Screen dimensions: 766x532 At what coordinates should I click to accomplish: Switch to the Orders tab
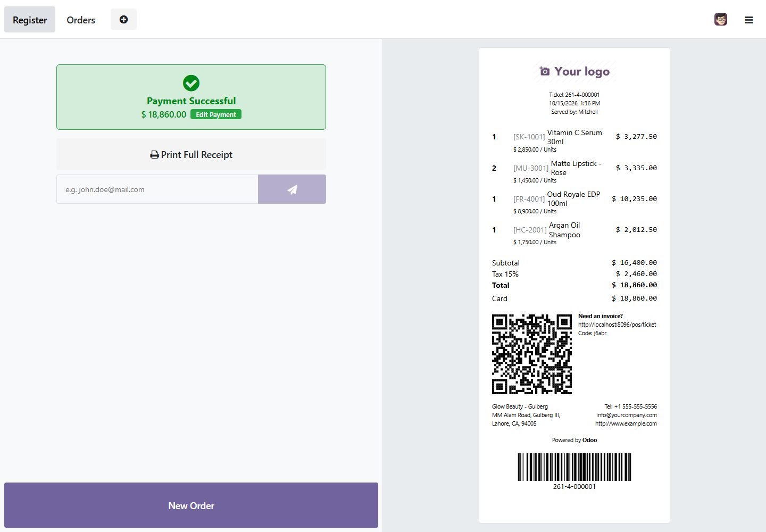click(81, 20)
